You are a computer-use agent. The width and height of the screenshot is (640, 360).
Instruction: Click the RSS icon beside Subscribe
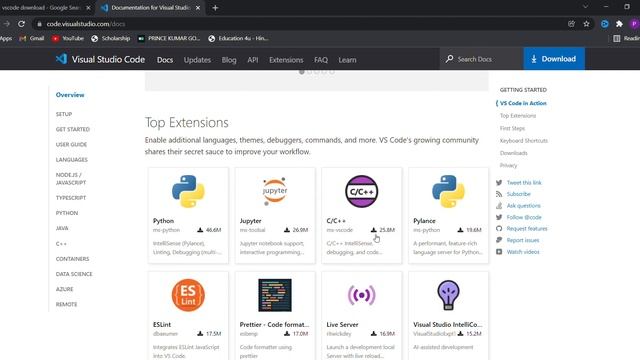coord(499,194)
